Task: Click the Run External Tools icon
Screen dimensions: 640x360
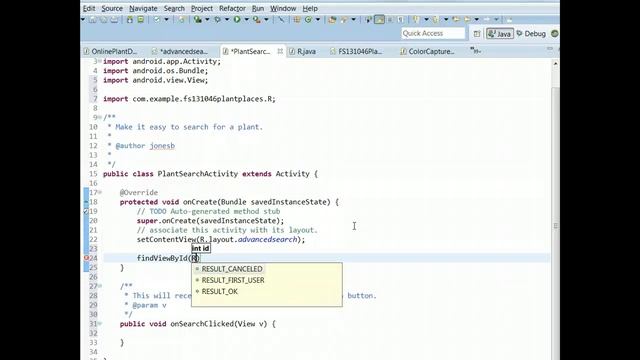Action: coord(257,20)
